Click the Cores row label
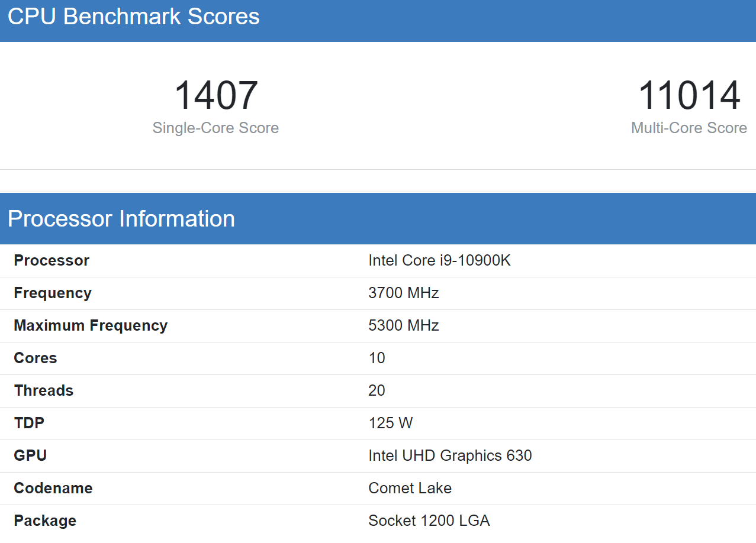The height and width of the screenshot is (543, 756). point(36,358)
